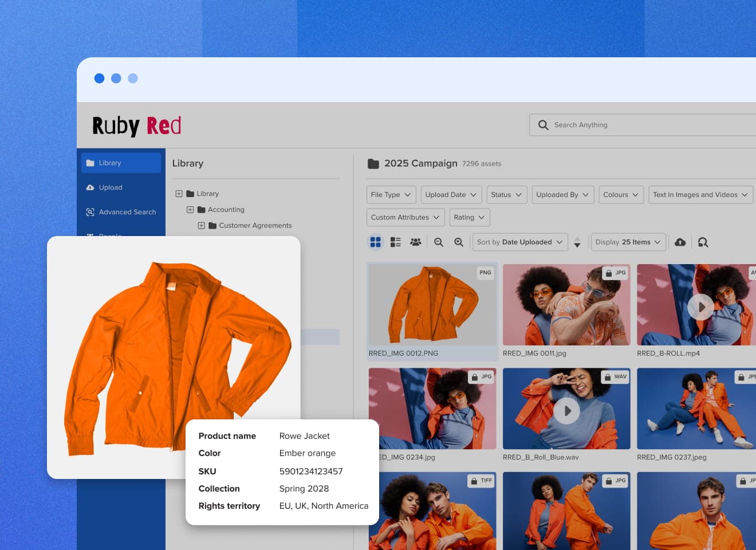The height and width of the screenshot is (550, 756).
Task: Open the Rating filter dropdown
Action: pos(470,217)
